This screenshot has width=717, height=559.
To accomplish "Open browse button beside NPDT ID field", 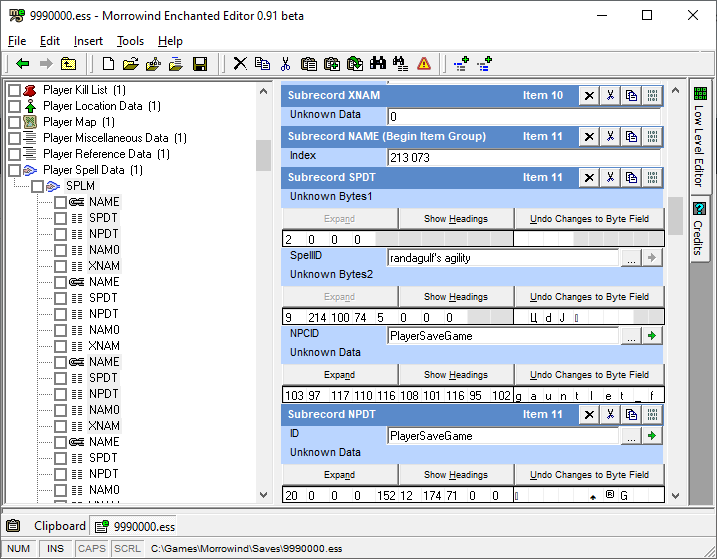I will 631,436.
